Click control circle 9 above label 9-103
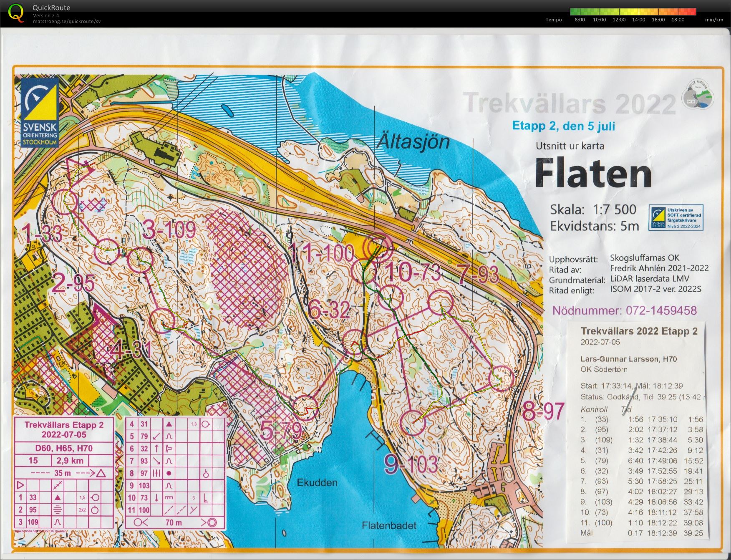Screen dimensions: 731x560 pyautogui.click(x=413, y=423)
